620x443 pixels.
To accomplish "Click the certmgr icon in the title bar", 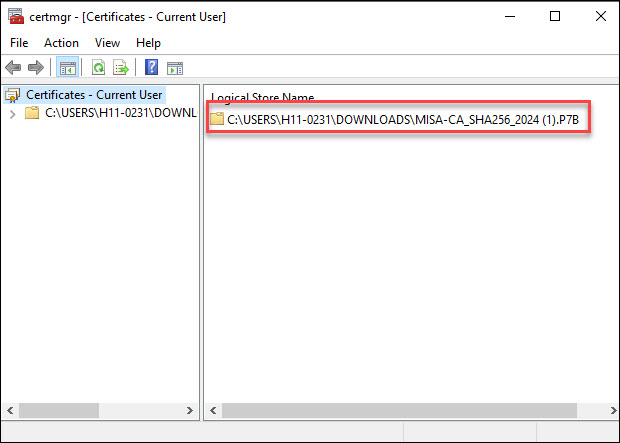I will (15, 17).
